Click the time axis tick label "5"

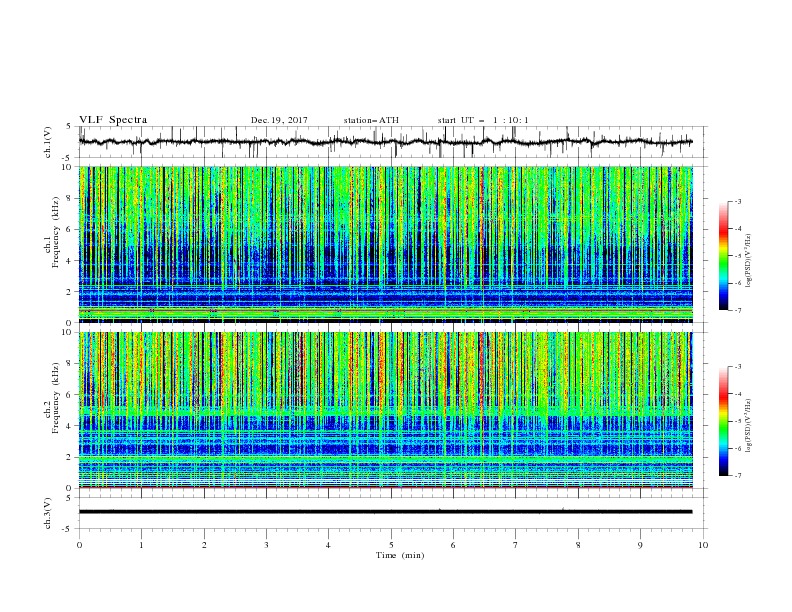[391, 545]
